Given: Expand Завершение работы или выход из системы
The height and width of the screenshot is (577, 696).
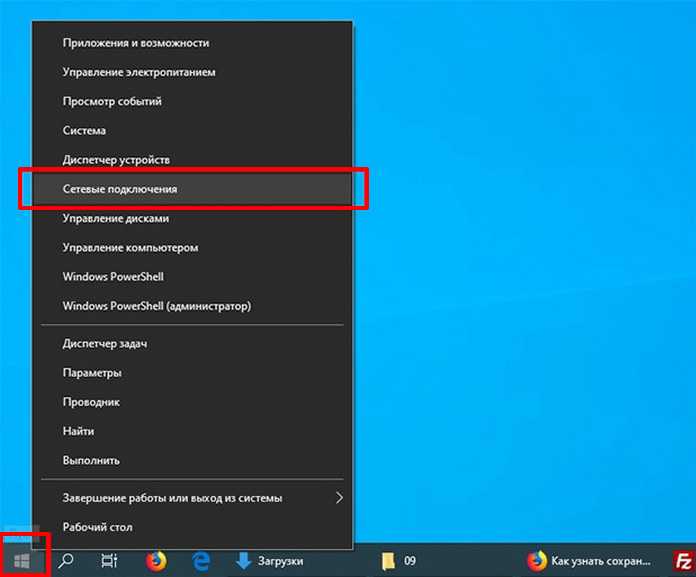Looking at the screenshot, I should tap(193, 498).
